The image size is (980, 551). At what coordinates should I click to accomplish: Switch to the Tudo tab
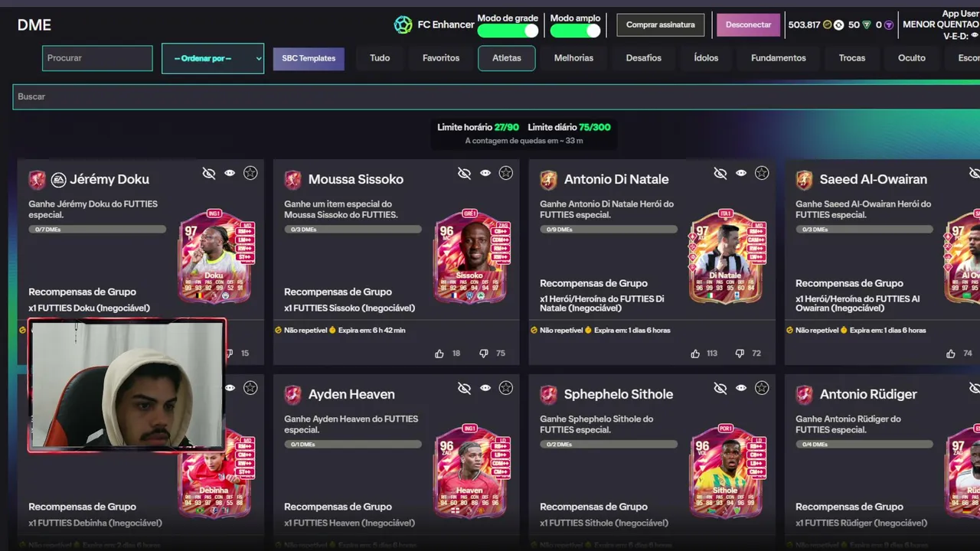pos(380,58)
